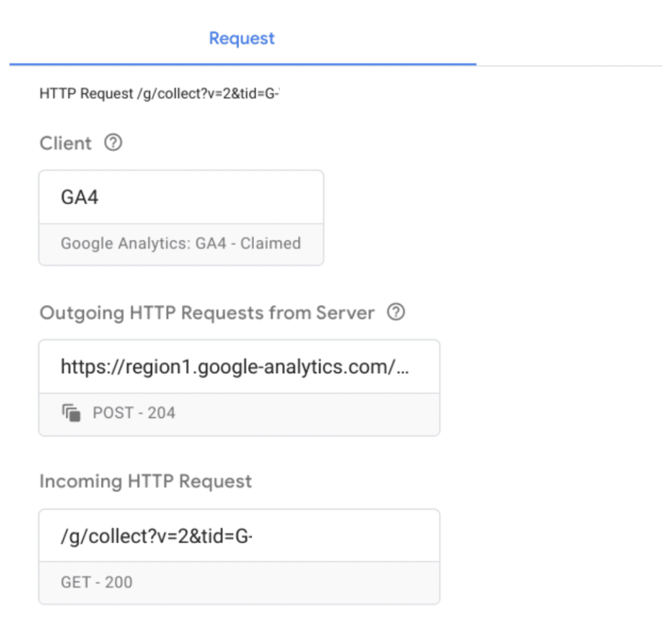Expand the incoming /g/collect request entry
The width and height of the screenshot is (672, 627).
(x=239, y=535)
